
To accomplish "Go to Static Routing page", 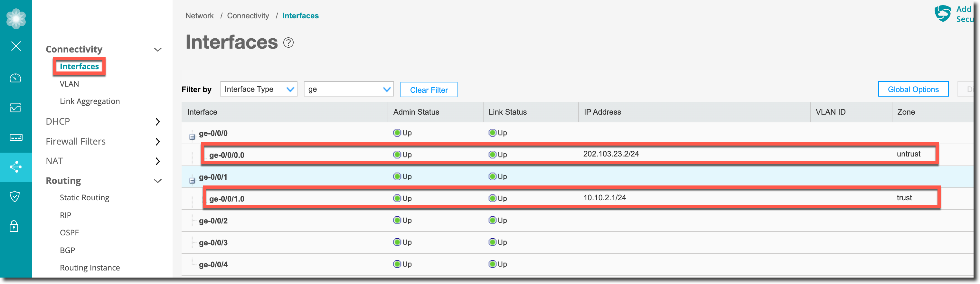I will click(x=84, y=198).
